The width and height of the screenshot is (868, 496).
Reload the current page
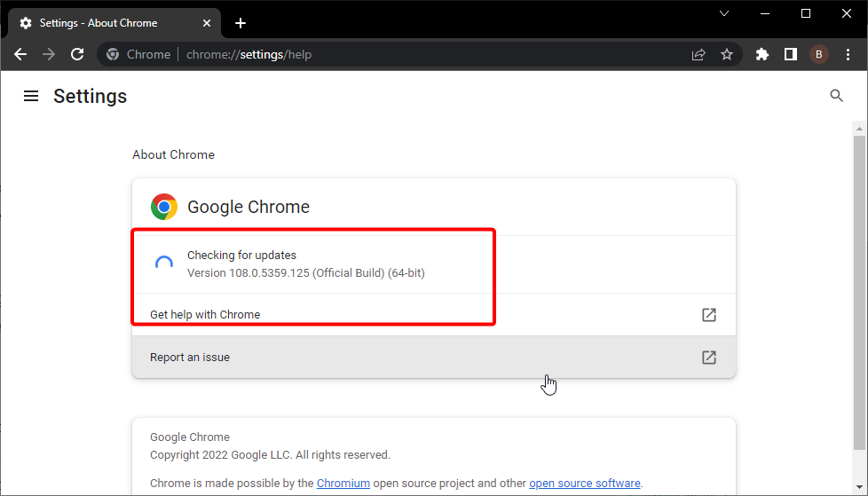[x=77, y=54]
